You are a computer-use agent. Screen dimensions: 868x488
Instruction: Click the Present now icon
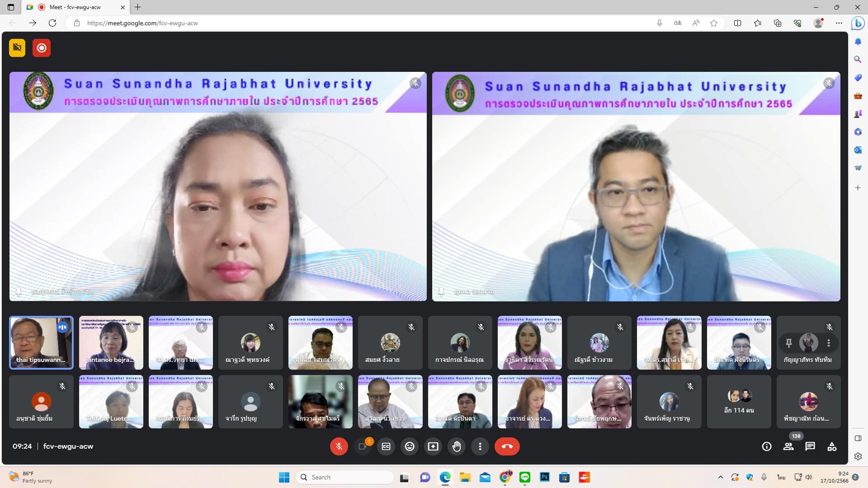pos(433,446)
